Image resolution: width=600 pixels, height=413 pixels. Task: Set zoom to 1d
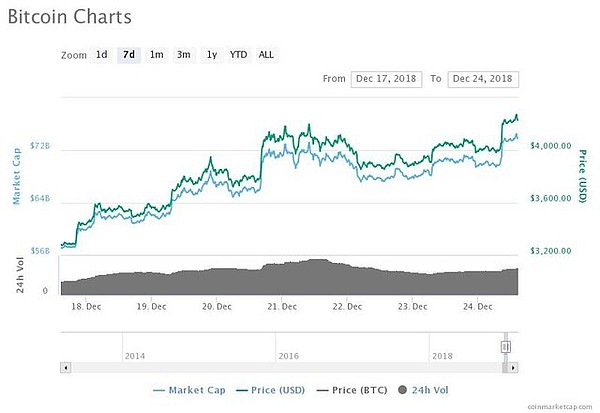[x=101, y=55]
